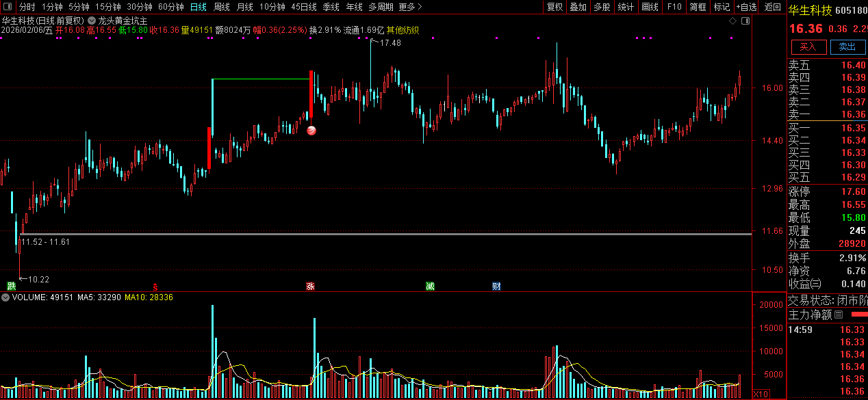Screen dimensions: 868x400
Task: Click the green 跌 event marker
Action: tap(11, 285)
